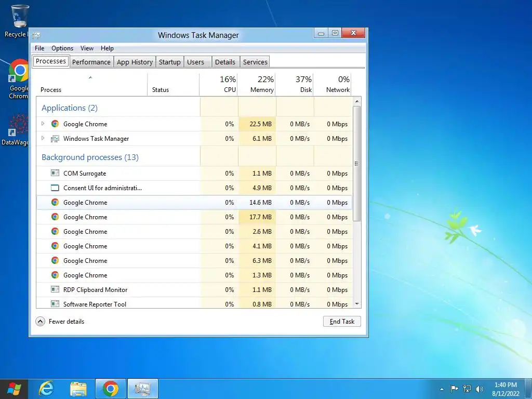Sort by the Network column header
532x399 pixels.
332,85
